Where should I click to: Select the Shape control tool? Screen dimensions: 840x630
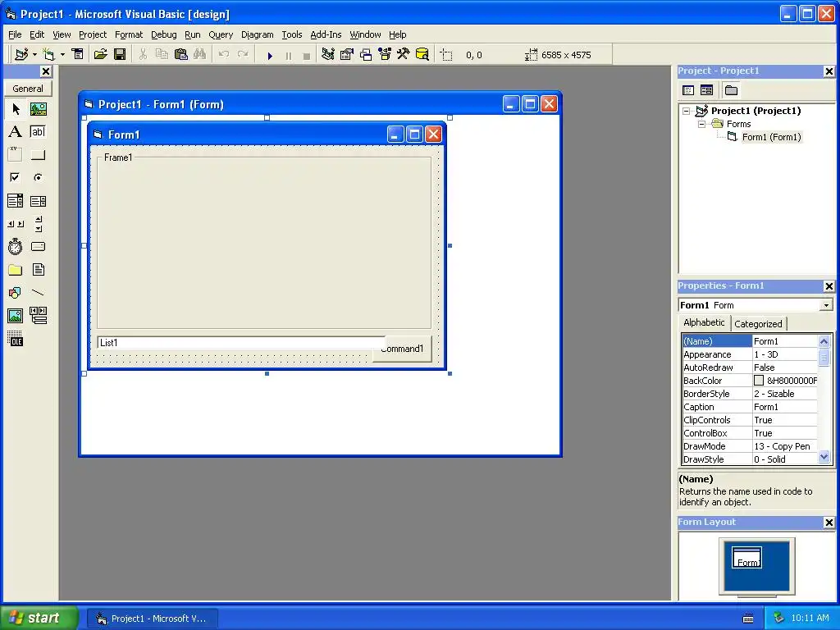[x=16, y=293]
